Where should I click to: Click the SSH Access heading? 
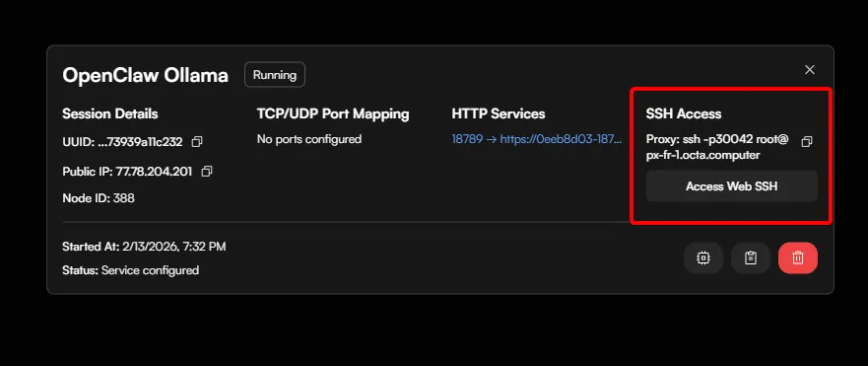click(x=684, y=113)
